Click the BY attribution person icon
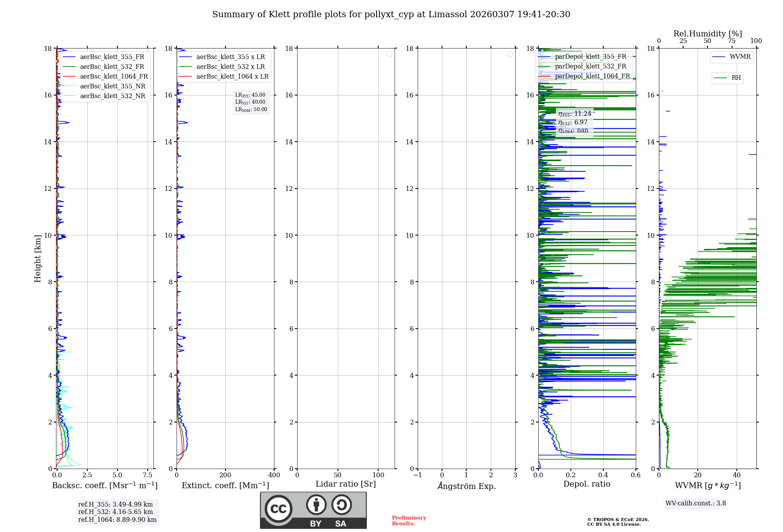The image size is (783, 532). point(316,505)
